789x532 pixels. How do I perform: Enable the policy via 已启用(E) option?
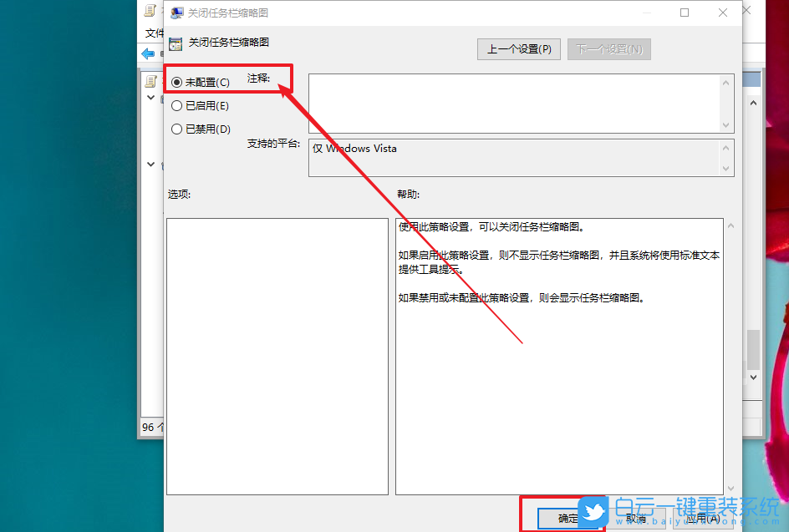click(x=176, y=104)
